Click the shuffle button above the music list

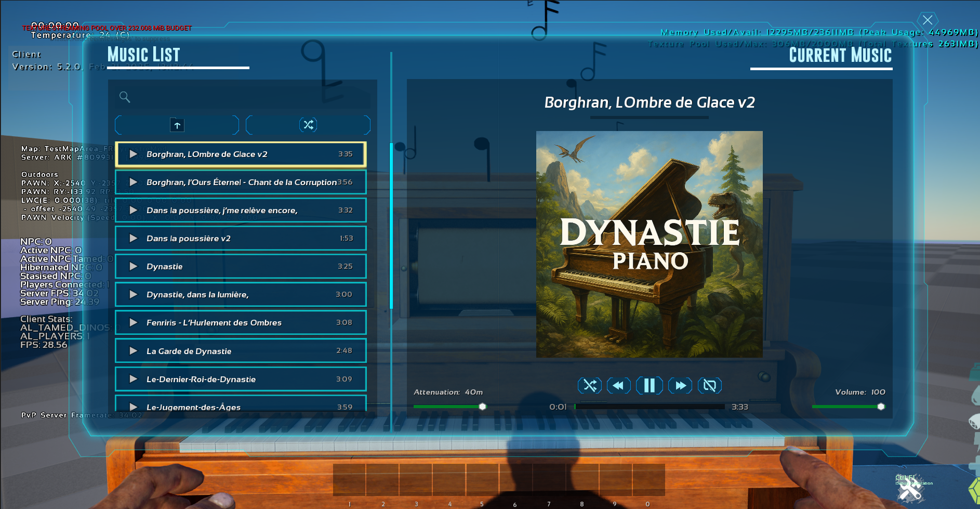click(308, 125)
